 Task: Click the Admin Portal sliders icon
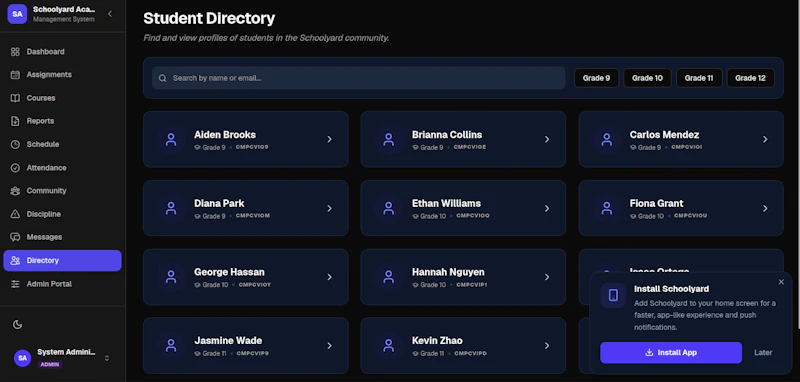click(x=15, y=284)
